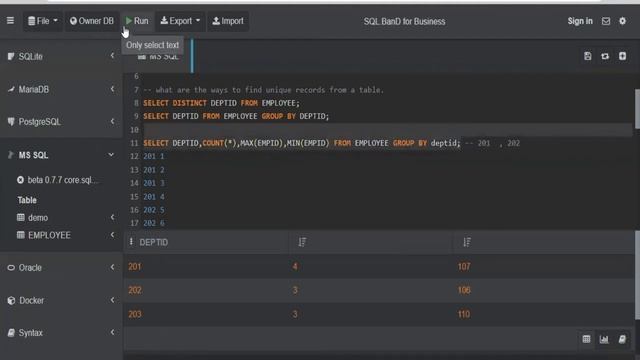Click the Sign in link
The width and height of the screenshot is (640, 360).
coord(580,21)
